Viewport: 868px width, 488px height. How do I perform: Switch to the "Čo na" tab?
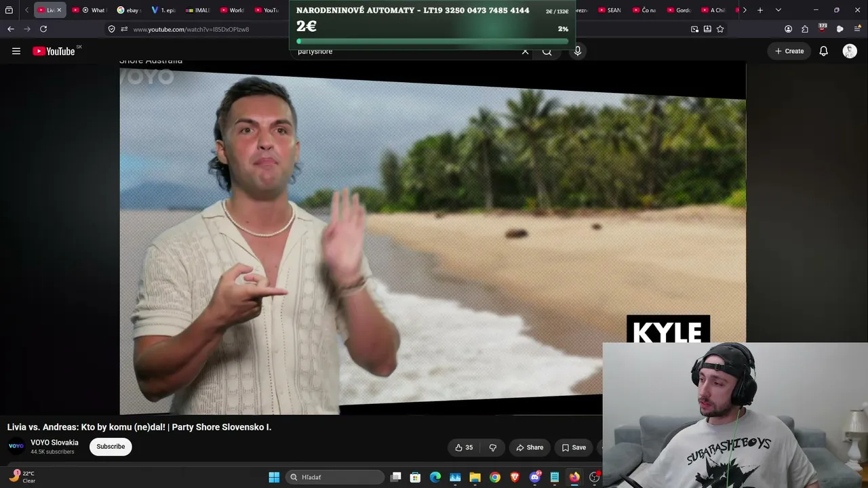[644, 10]
